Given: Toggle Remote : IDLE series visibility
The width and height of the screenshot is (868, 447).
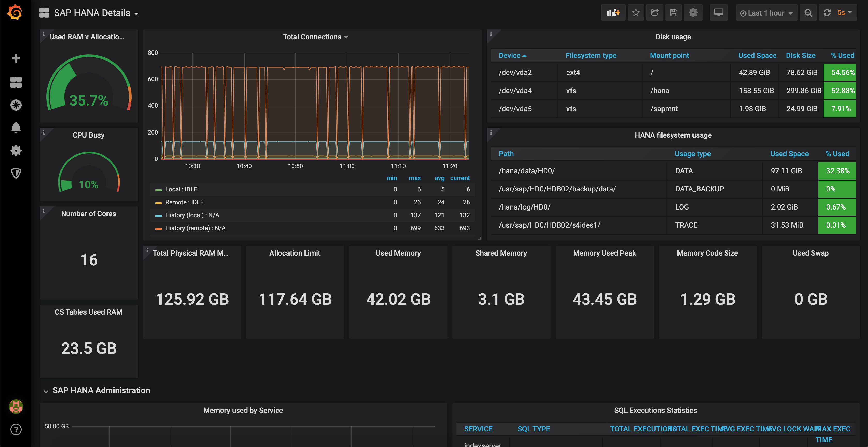Looking at the screenshot, I should coord(184,202).
